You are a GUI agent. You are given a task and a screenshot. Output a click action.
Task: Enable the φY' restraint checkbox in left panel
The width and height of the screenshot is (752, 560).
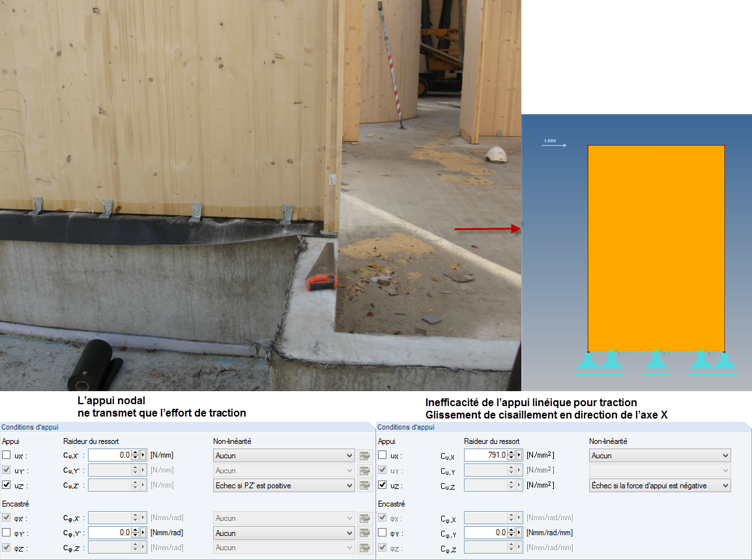[7, 532]
